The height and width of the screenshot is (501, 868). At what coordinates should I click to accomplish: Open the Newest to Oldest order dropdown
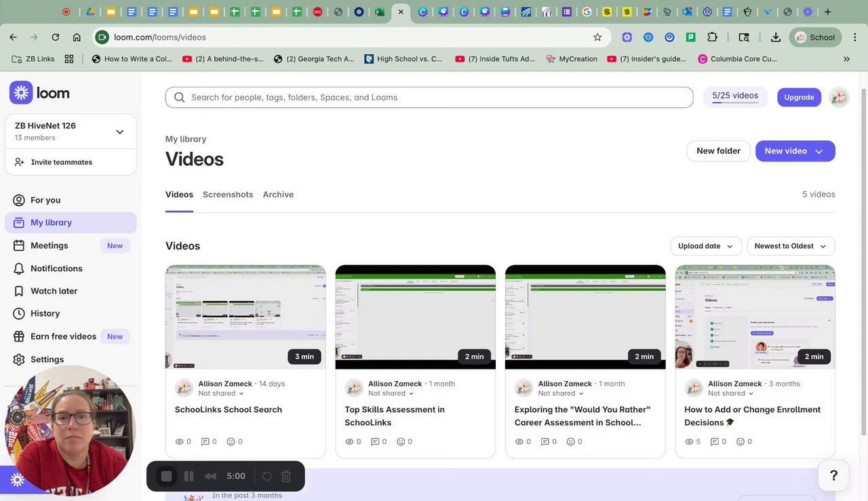(x=791, y=246)
